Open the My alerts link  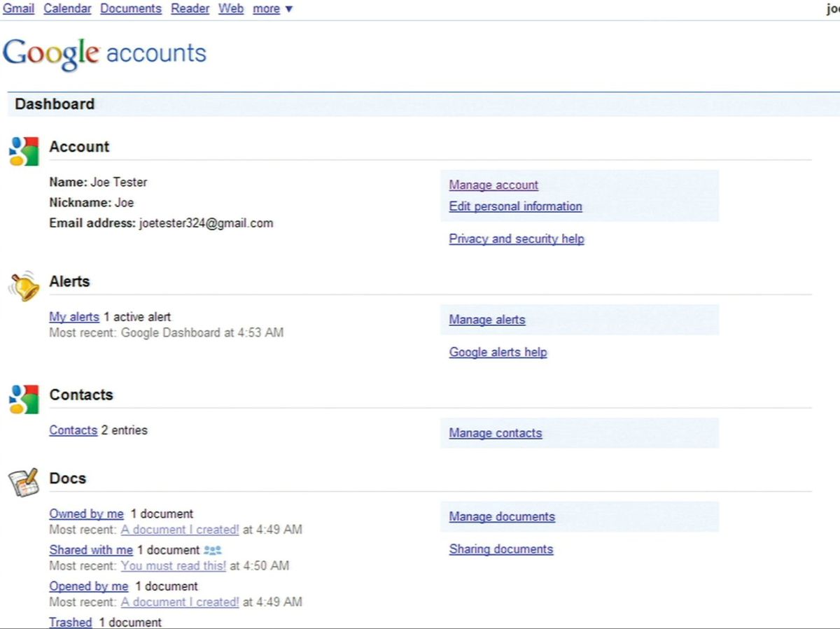tap(74, 317)
